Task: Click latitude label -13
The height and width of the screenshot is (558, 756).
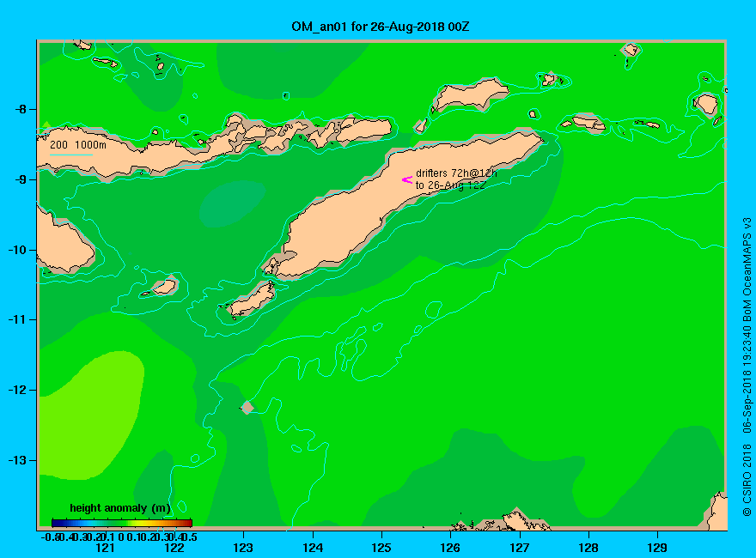Action: tap(17, 460)
